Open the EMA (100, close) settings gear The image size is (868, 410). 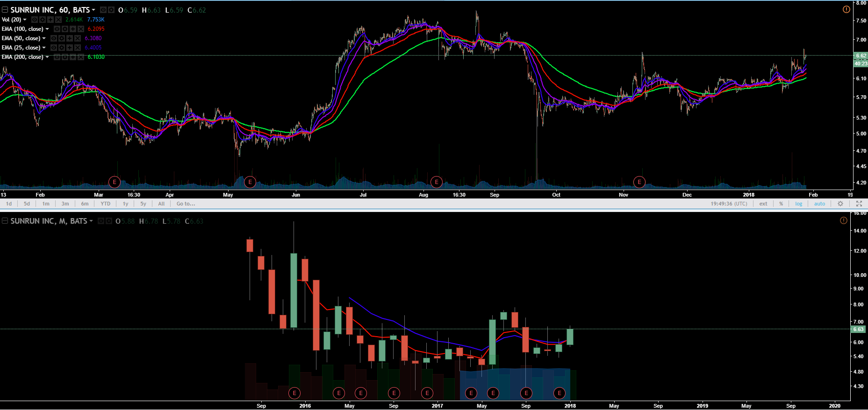point(65,29)
